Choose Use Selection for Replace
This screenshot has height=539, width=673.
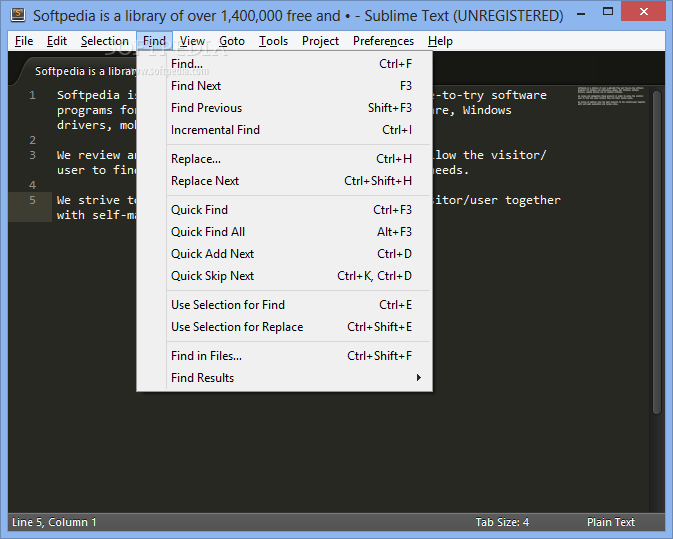coord(285,327)
